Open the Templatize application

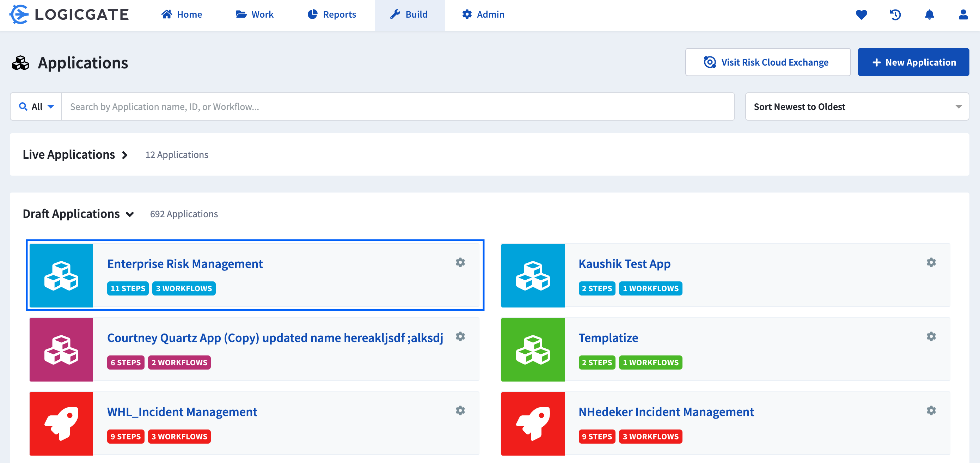point(608,338)
